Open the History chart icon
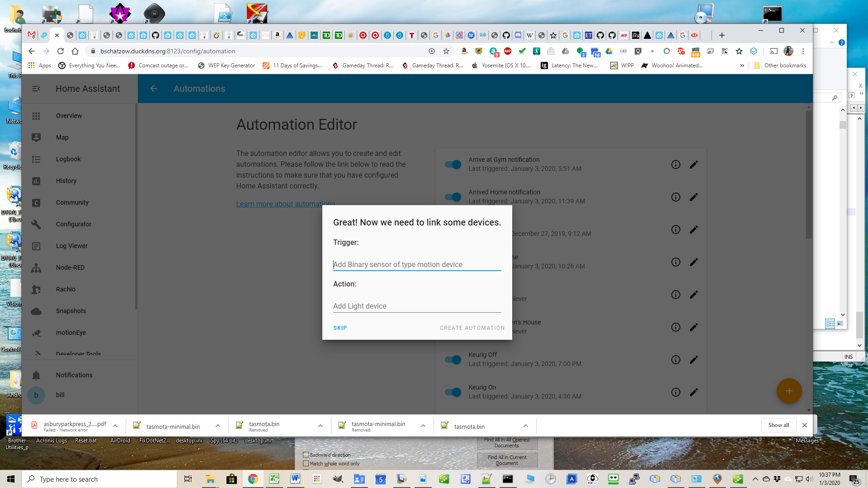Image resolution: width=868 pixels, height=488 pixels. [36, 181]
